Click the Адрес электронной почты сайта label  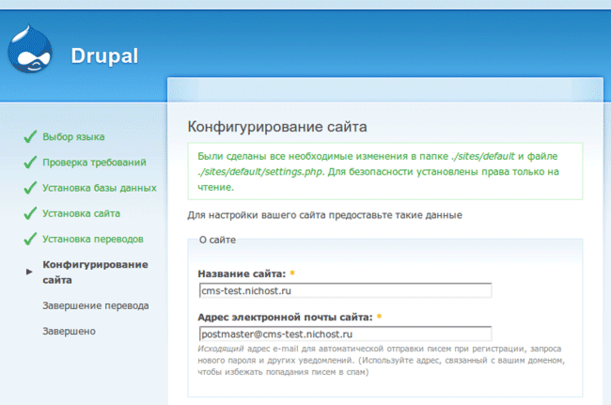(x=285, y=317)
